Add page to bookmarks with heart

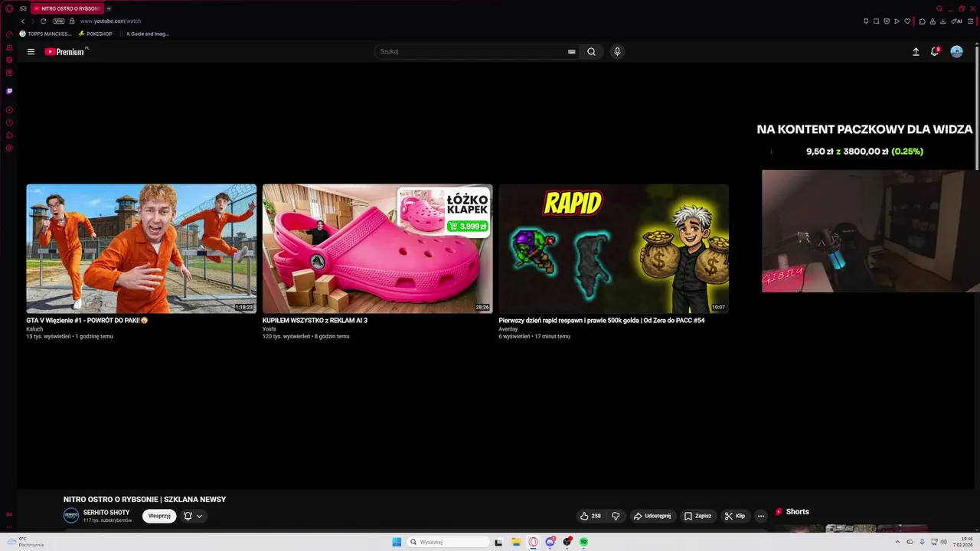908,21
